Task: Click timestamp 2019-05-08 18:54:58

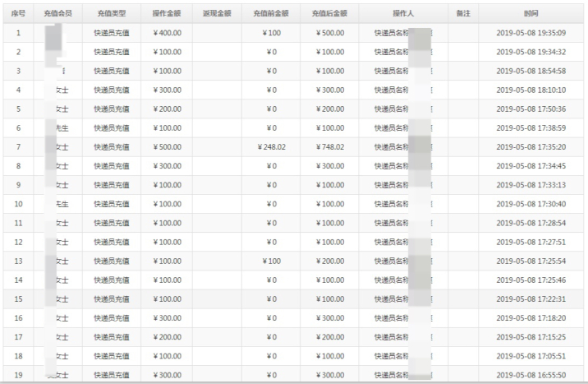Action: [531, 71]
